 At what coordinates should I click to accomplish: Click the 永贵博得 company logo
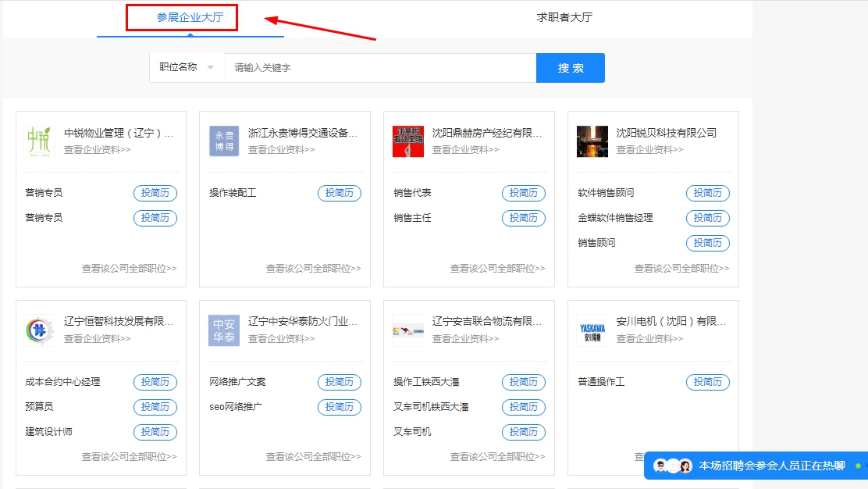[x=224, y=141]
